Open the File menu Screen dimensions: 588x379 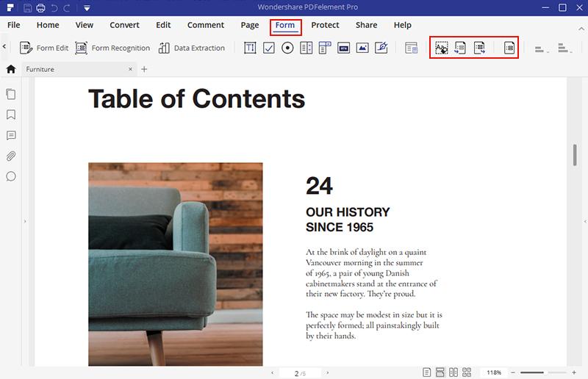tap(13, 25)
